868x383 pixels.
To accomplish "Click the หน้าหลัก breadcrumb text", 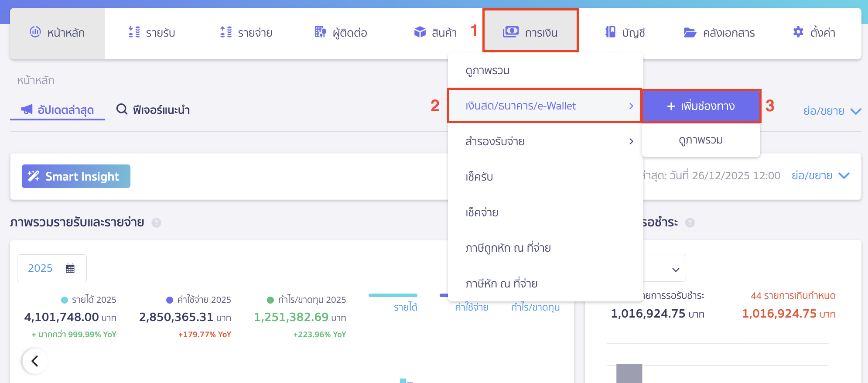I will 36,80.
